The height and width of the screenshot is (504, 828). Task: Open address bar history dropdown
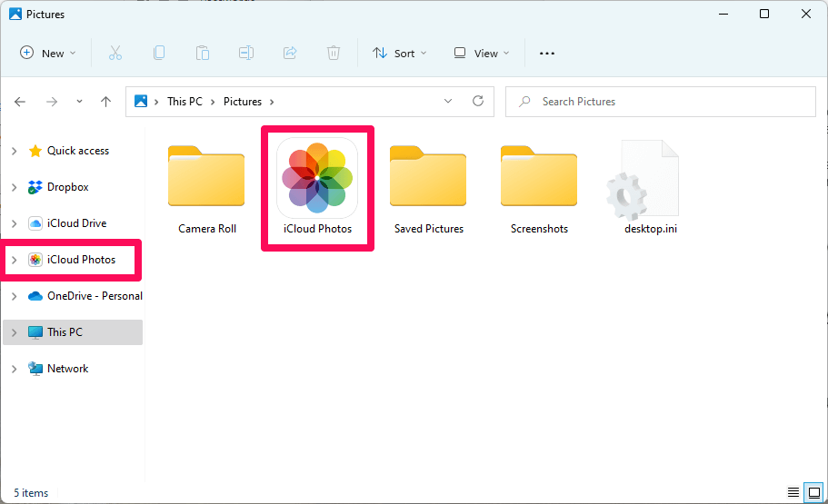pos(448,101)
